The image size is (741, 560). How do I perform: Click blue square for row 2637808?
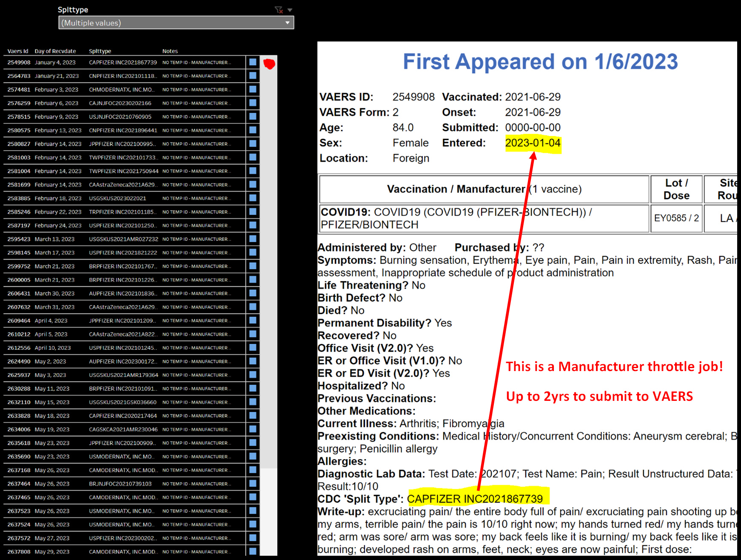pos(253,551)
